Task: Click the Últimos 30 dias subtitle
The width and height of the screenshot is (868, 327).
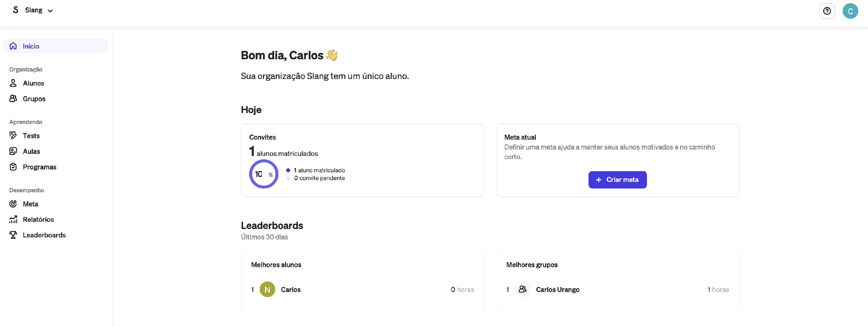Action: [x=264, y=237]
